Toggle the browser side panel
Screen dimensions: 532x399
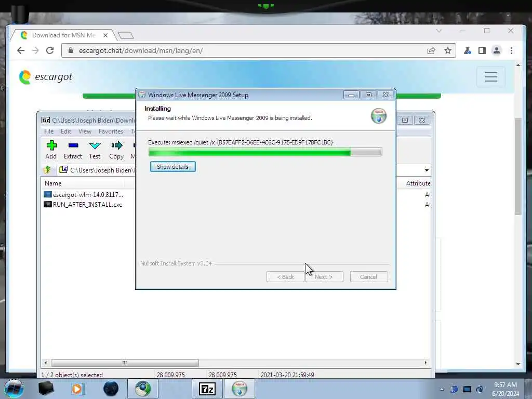(x=482, y=50)
